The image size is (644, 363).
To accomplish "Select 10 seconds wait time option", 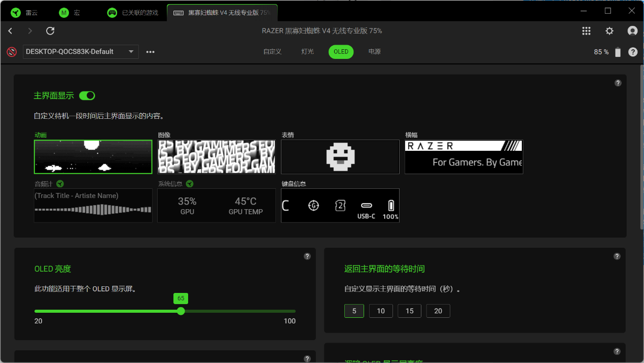I will click(381, 311).
